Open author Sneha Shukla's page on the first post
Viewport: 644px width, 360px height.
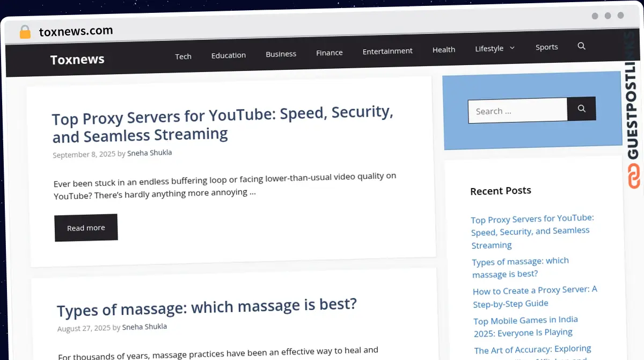click(x=149, y=153)
